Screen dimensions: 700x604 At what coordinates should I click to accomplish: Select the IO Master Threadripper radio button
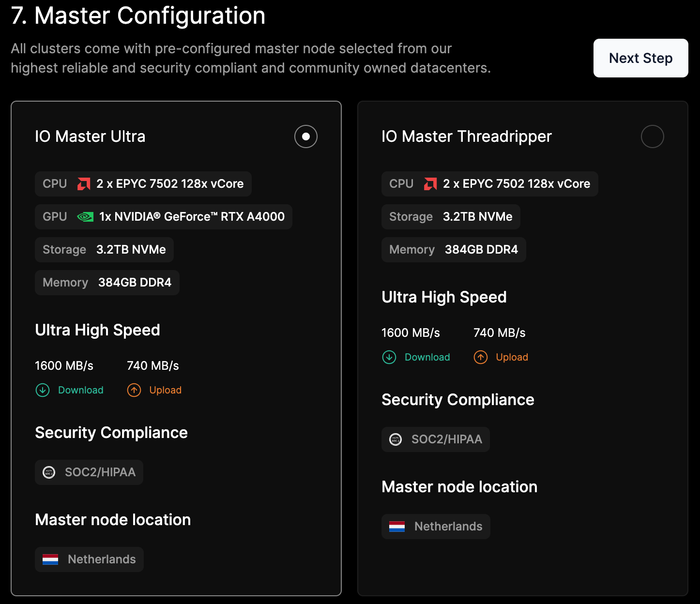tap(653, 136)
